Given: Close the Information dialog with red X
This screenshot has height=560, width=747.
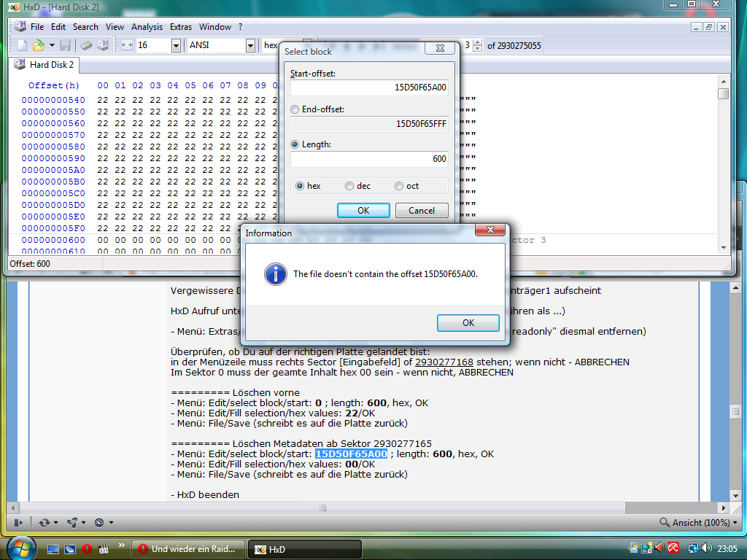Looking at the screenshot, I should point(490,230).
